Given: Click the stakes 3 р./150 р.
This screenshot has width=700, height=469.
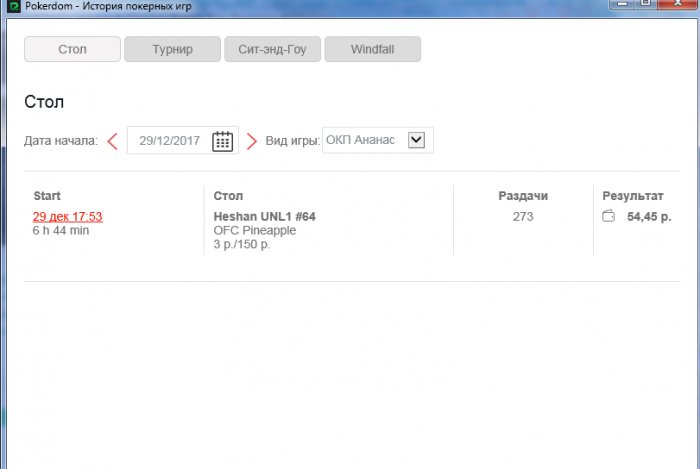Looking at the screenshot, I should coord(242,244).
